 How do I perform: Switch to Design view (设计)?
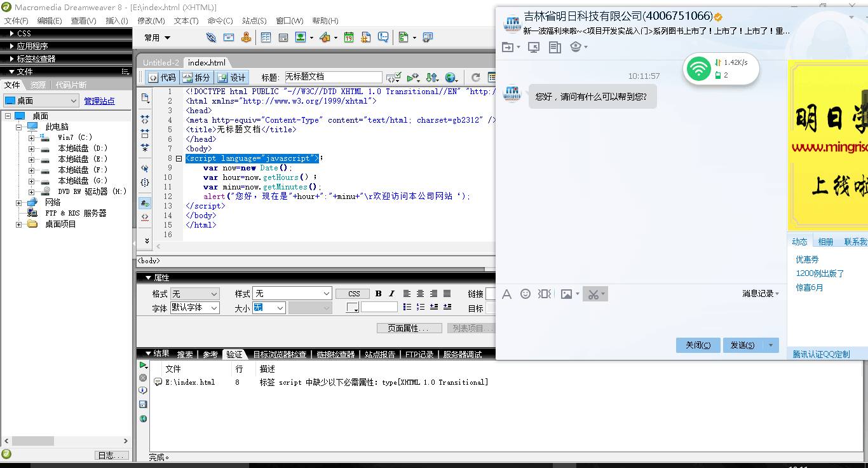coord(231,78)
